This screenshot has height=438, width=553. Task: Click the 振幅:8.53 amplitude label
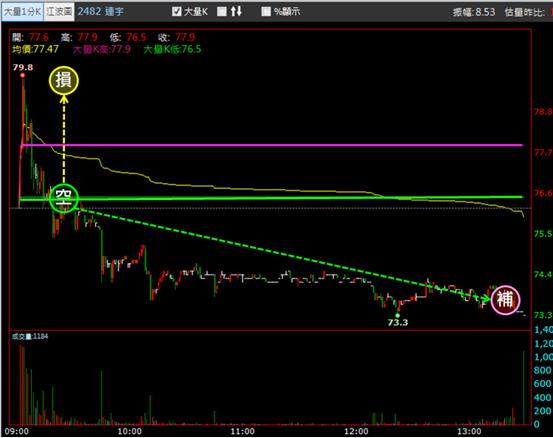pos(474,12)
